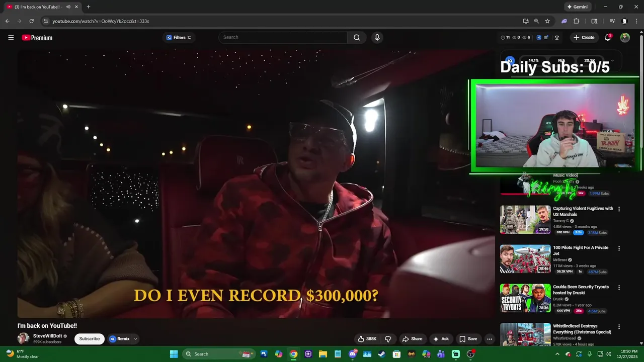Open a new browser tab

pos(89,7)
